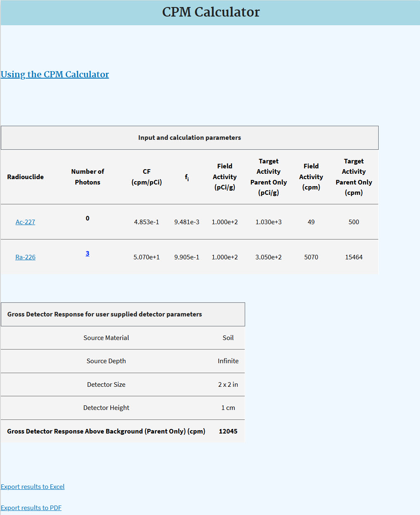The image size is (420, 515).
Task: Click the 'Input and calculation parameters' table header
Action: [189, 138]
